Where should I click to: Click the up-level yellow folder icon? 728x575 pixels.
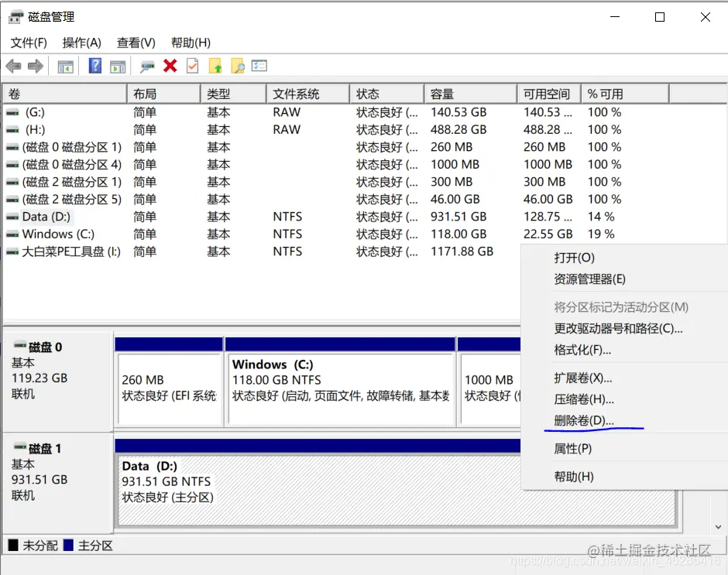pos(215,66)
